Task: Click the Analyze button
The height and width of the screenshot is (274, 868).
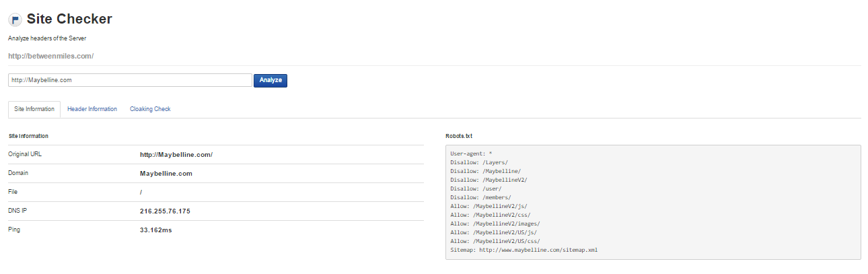Action: (270, 80)
